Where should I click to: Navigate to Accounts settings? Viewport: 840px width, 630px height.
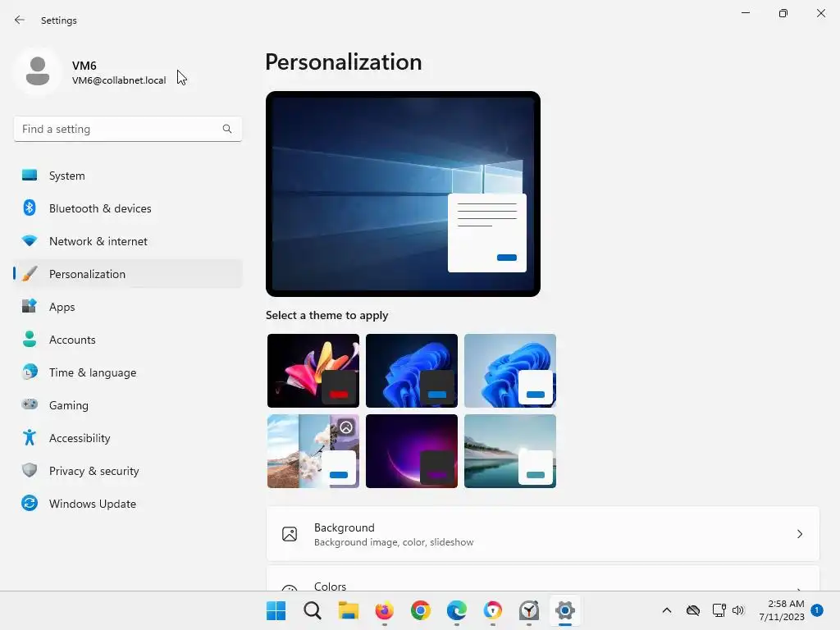coord(128,339)
